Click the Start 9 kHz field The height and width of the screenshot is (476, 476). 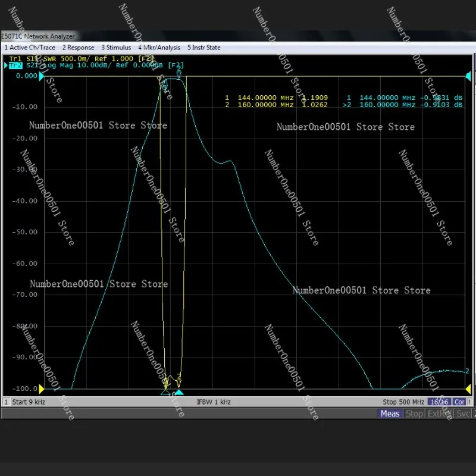(29, 402)
